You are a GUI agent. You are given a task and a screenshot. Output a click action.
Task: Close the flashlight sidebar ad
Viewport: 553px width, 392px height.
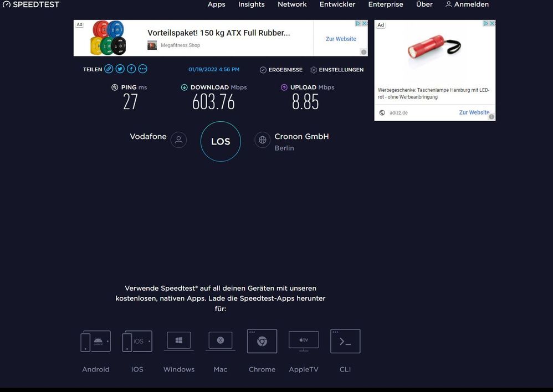point(493,23)
